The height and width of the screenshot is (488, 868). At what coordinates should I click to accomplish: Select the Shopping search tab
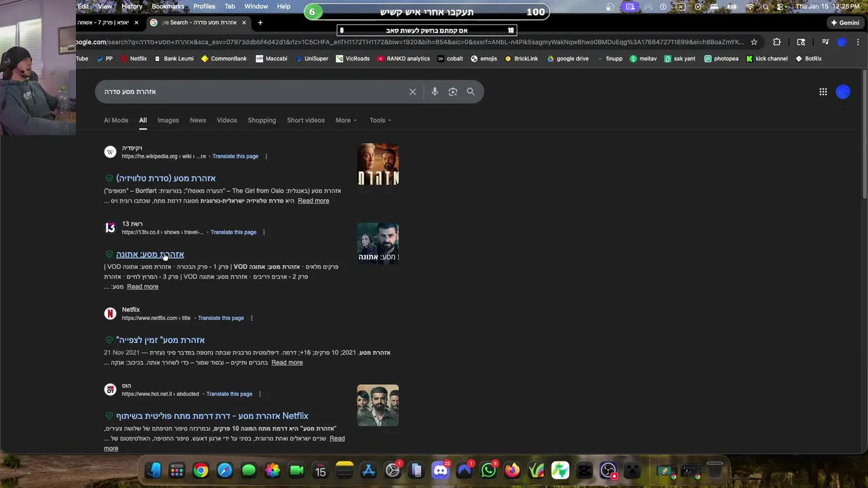click(x=262, y=120)
